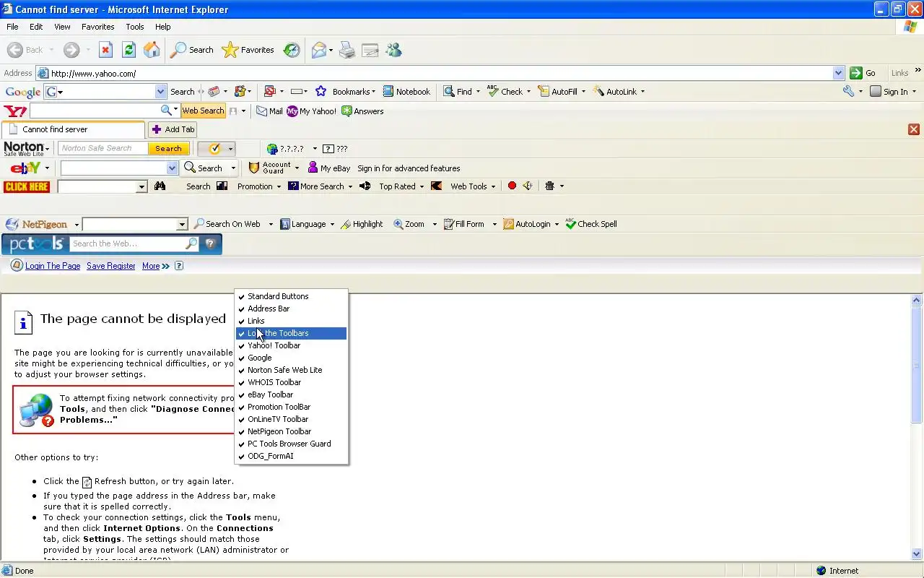Click the red Stop button in toolbar

pos(105,50)
